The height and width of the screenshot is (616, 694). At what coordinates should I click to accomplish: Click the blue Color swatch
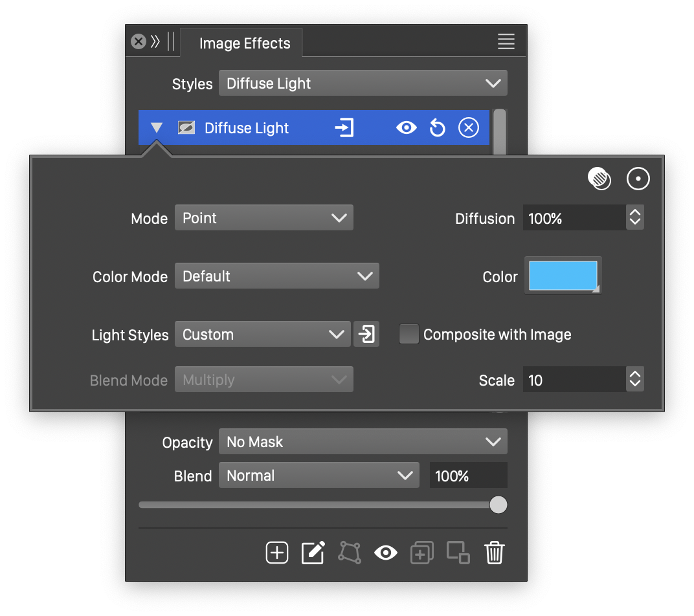pos(563,276)
